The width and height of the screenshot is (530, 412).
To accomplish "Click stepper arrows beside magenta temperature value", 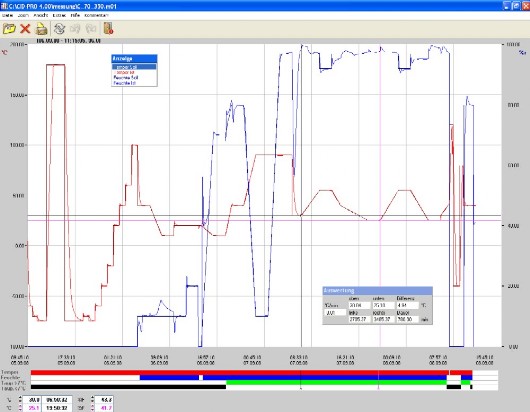I will tap(20, 408).
